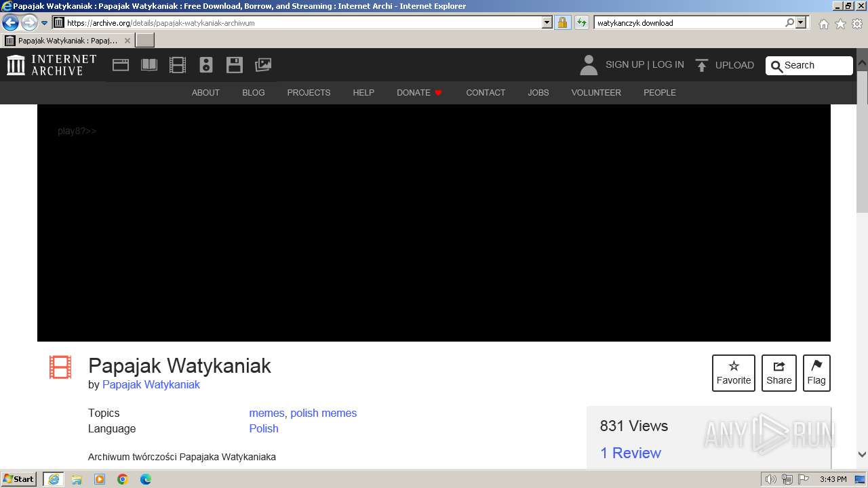Select the Papajak Watykaniak tab

pos(67,41)
